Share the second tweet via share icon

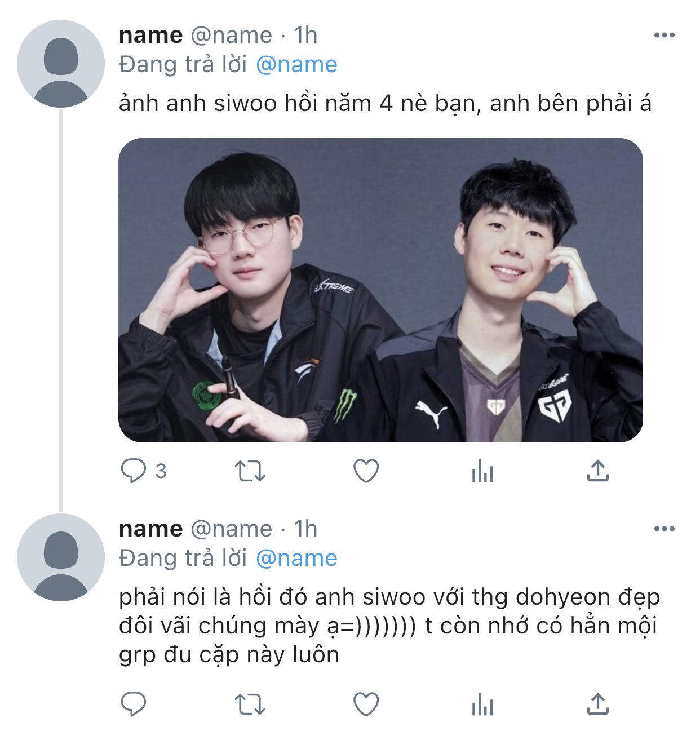(x=598, y=704)
